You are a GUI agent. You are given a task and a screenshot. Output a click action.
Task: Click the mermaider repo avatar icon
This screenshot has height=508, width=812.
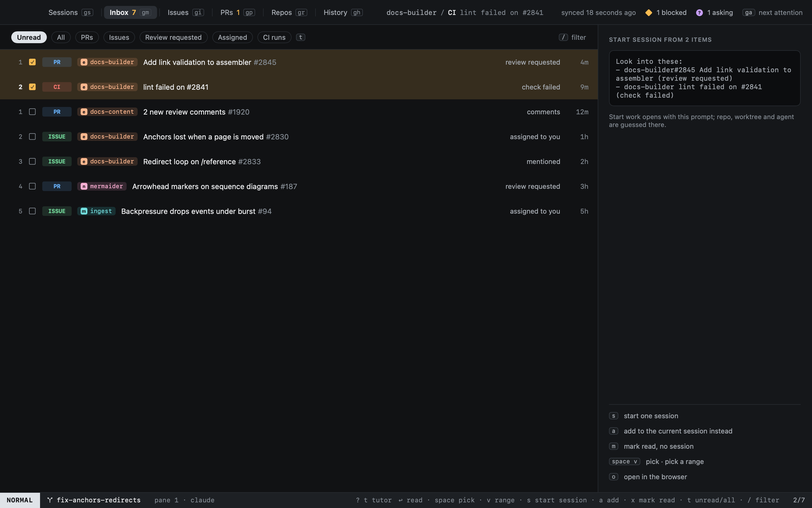click(x=84, y=186)
